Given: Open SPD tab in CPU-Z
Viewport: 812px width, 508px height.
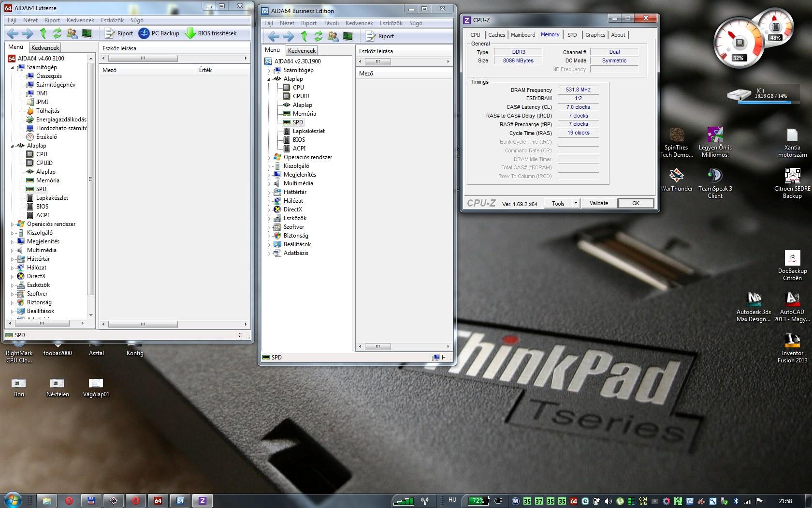Looking at the screenshot, I should (572, 35).
